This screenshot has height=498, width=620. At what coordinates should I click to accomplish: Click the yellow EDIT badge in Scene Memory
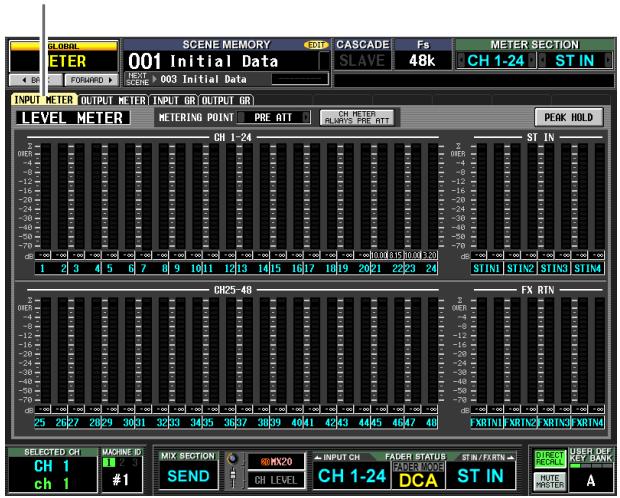tap(316, 45)
